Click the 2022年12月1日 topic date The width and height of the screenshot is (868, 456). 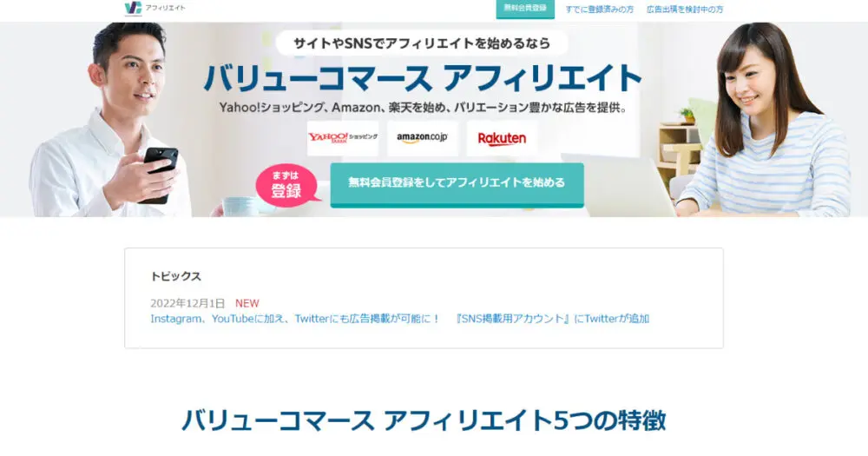coord(187,303)
